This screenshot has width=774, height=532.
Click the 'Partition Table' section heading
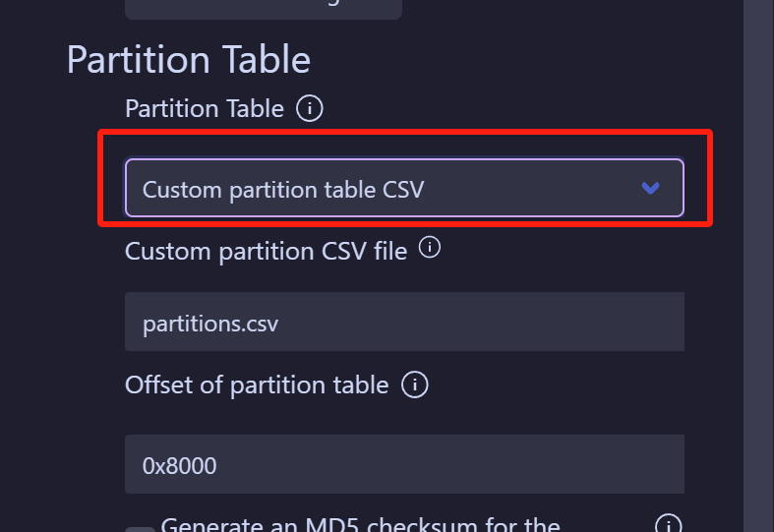[x=189, y=60]
